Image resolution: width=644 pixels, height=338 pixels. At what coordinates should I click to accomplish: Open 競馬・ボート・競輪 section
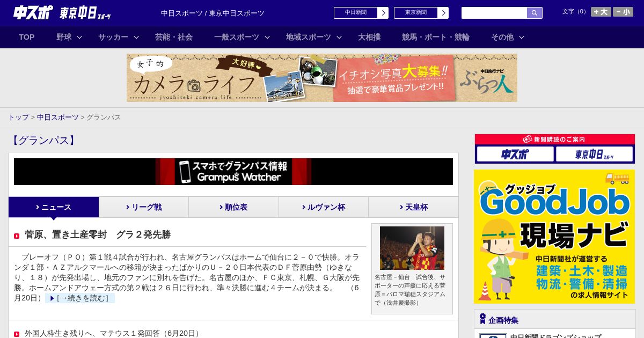click(x=436, y=37)
